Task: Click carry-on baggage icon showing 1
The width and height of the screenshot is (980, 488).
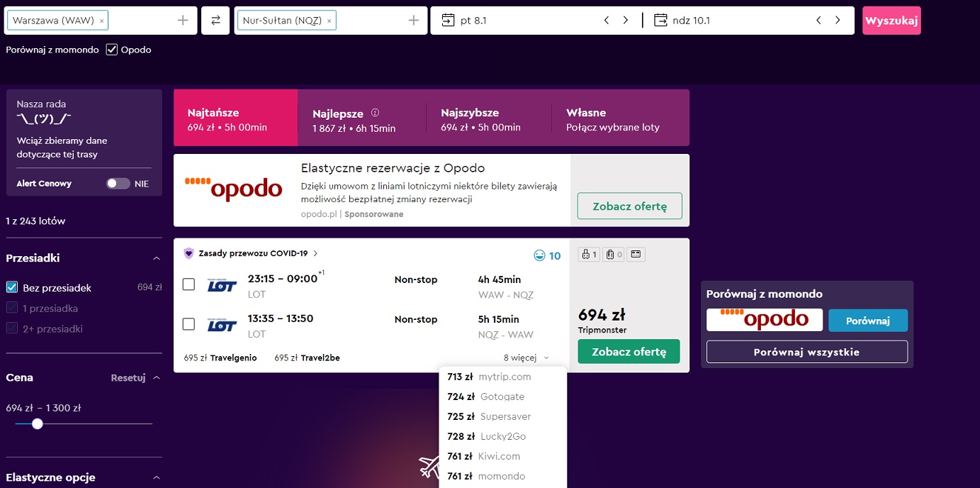Action: point(589,255)
